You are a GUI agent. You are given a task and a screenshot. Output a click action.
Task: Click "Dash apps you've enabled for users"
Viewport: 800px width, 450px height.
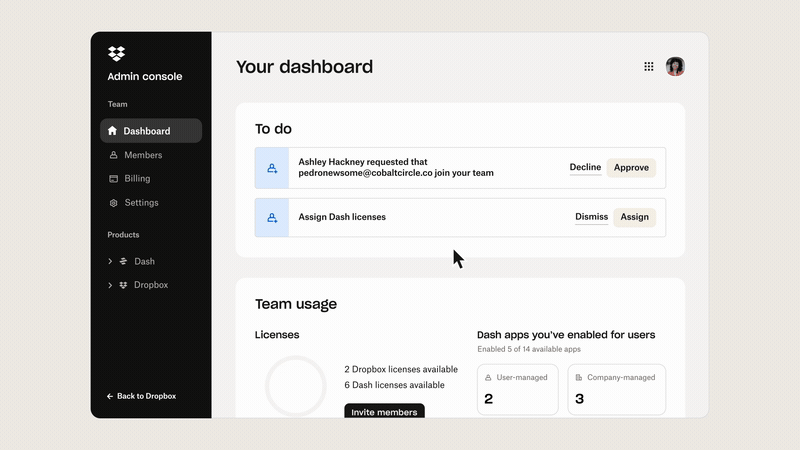(x=566, y=335)
